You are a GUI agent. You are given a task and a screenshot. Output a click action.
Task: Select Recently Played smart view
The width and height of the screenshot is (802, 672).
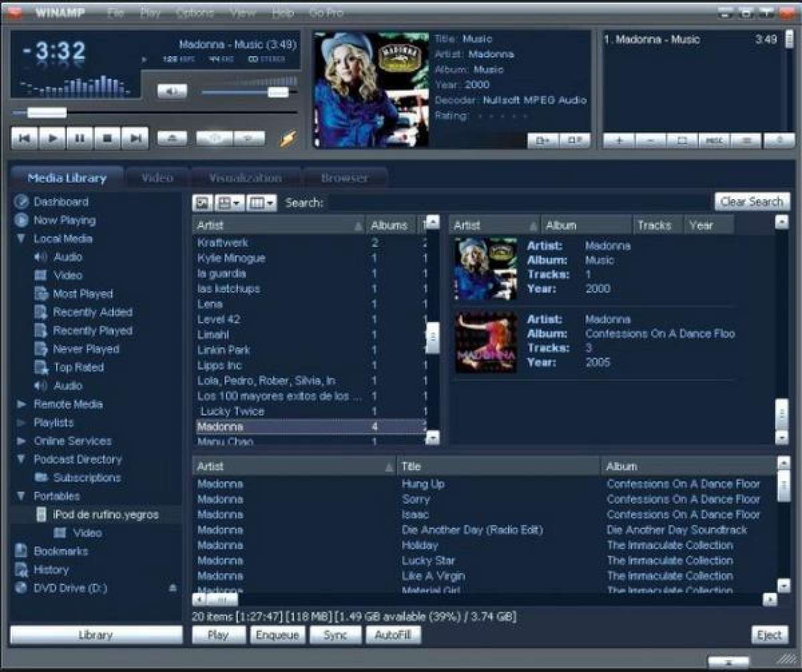point(93,330)
